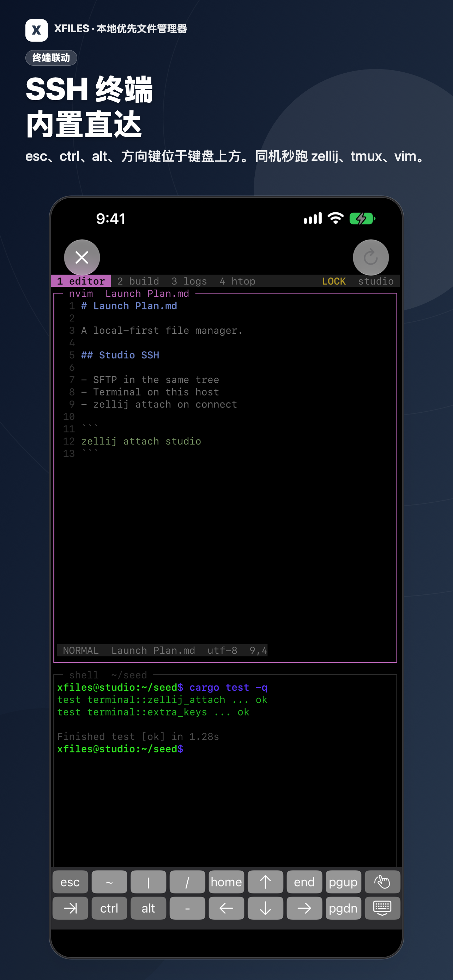Click the battery charging status icon

362,219
